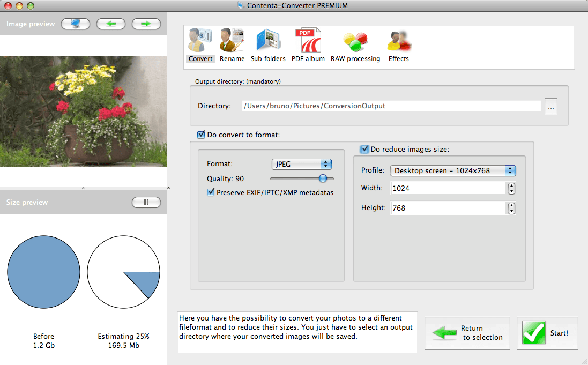The width and height of the screenshot is (588, 365).
Task: Click the Directory path input field
Action: click(391, 106)
